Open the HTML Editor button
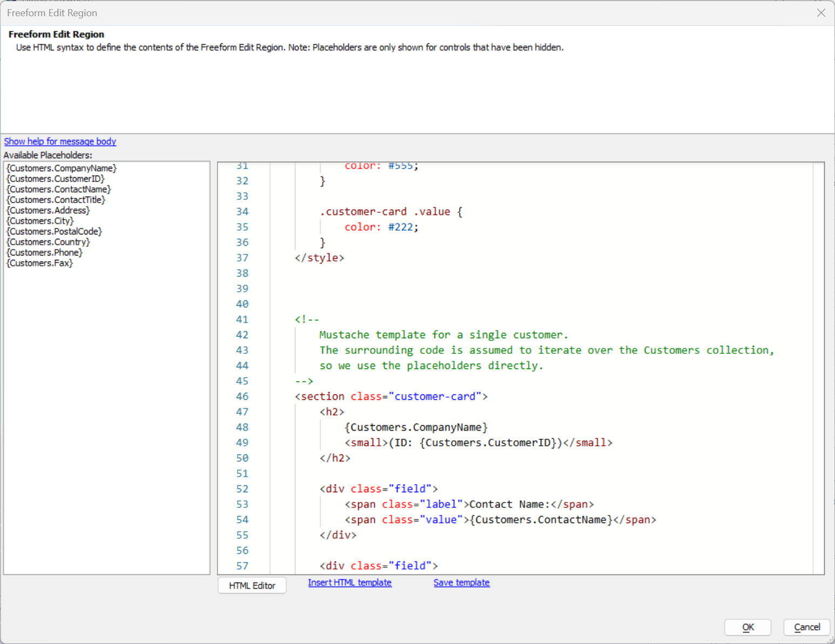Image resolution: width=835 pixels, height=644 pixels. tap(252, 586)
